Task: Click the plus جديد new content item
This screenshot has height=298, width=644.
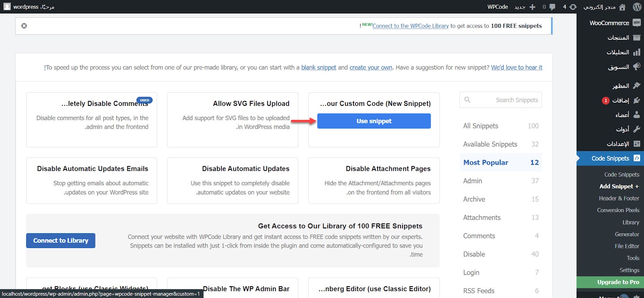Action: coord(525,7)
